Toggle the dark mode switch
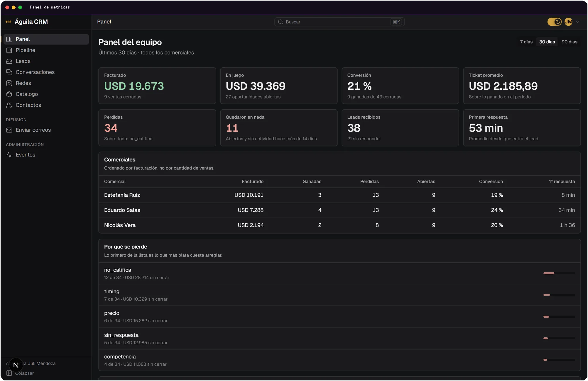Viewport: 588px width, 381px height. (554, 22)
